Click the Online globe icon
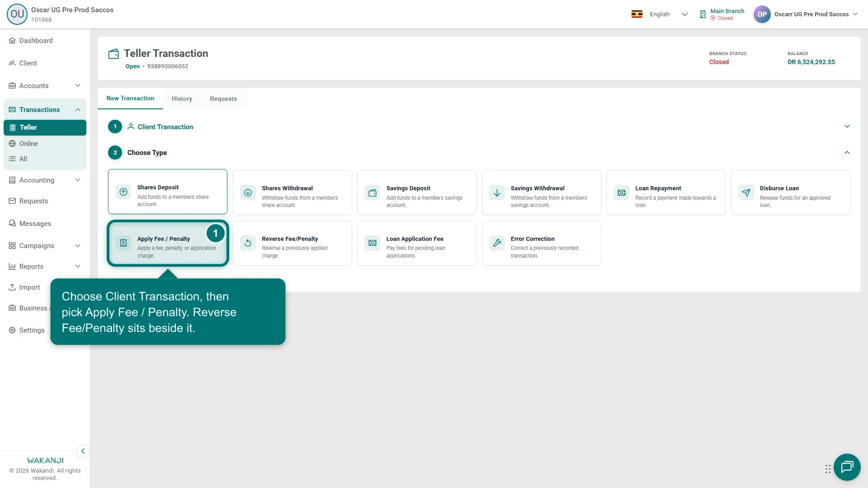 coord(12,144)
